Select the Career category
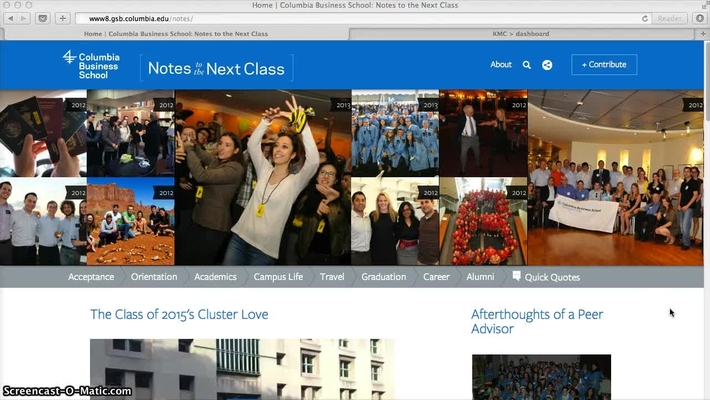 pos(436,277)
